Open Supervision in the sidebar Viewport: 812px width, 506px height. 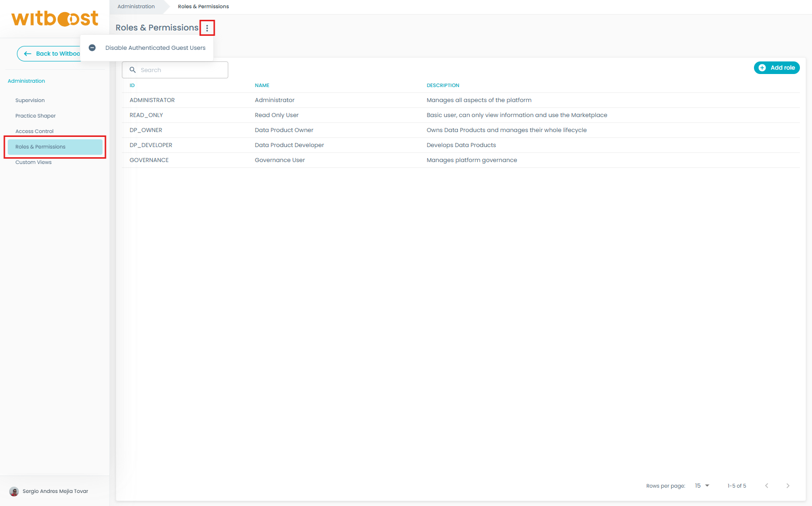pyautogui.click(x=30, y=101)
